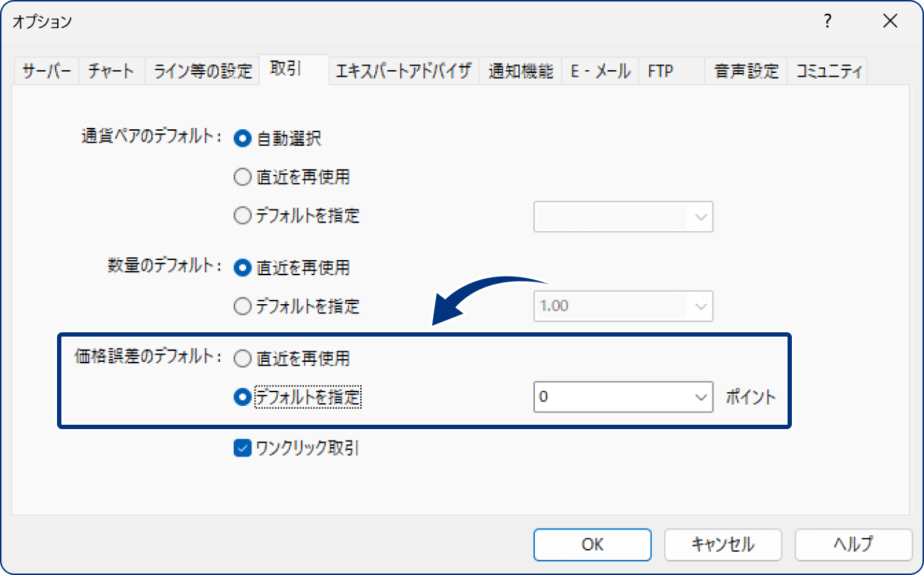924x575 pixels.
Task: Switch to the チャート tab
Action: [x=111, y=71]
